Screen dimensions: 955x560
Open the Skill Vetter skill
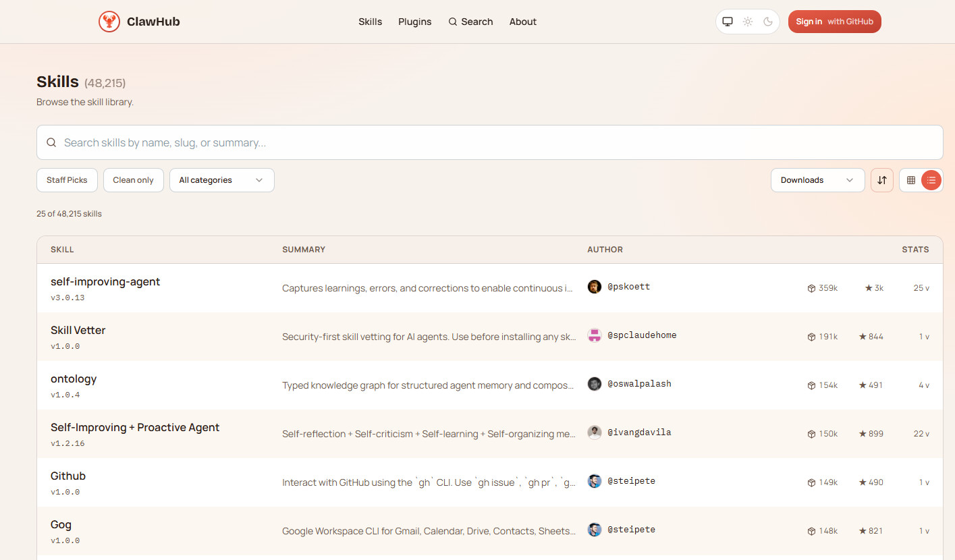point(78,330)
